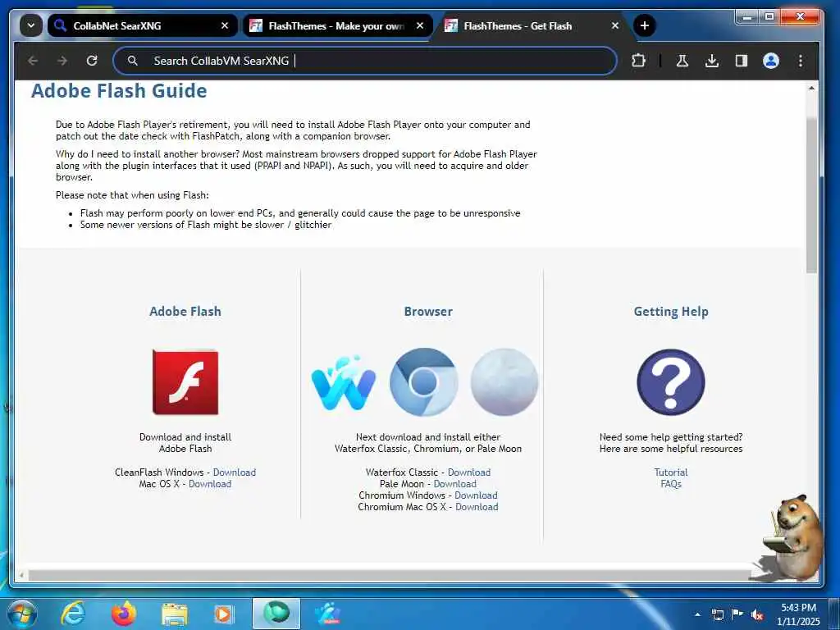Click the vertical scrollbar thumb

click(x=811, y=194)
